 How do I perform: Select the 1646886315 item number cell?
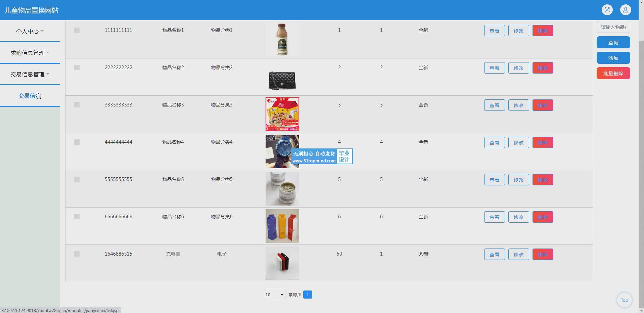point(118,254)
